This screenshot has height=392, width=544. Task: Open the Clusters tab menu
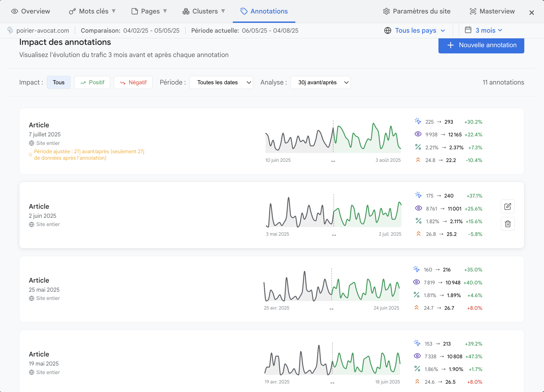tap(204, 11)
